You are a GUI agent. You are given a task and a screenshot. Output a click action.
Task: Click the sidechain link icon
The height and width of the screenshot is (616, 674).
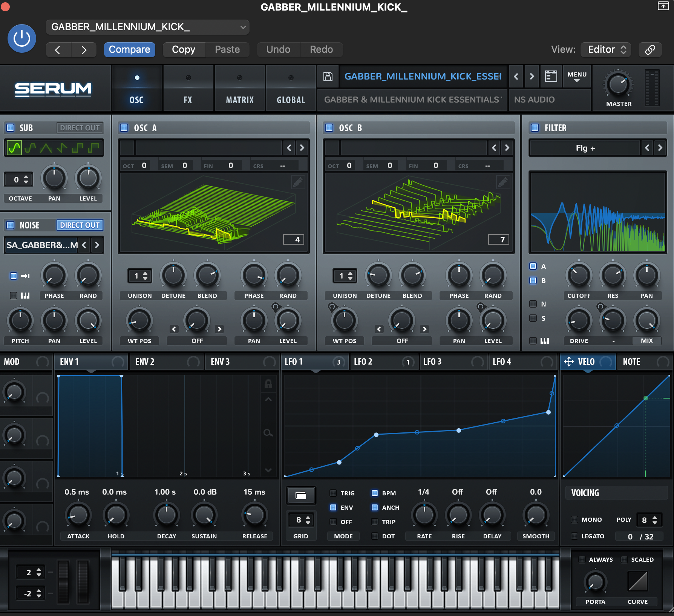click(650, 49)
